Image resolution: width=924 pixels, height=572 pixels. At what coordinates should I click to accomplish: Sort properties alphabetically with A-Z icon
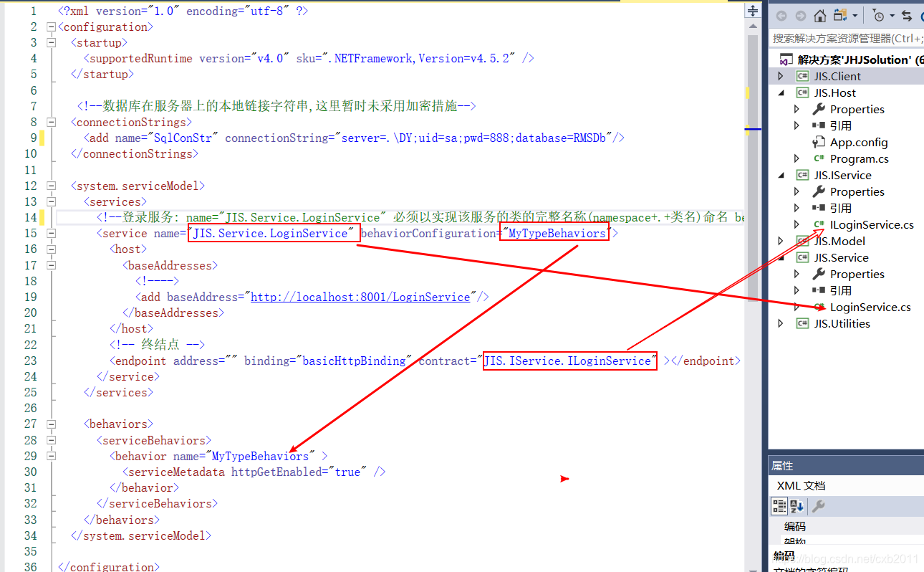point(797,506)
